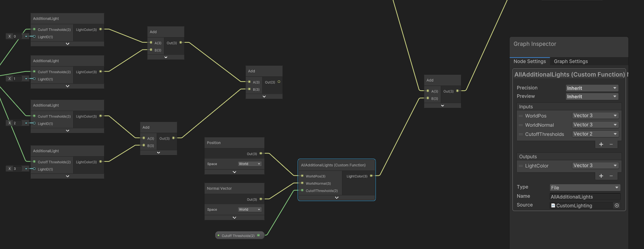The height and width of the screenshot is (249, 644).
Task: Collapse the AdditionalLight node with LightID 1
Action: tap(67, 86)
